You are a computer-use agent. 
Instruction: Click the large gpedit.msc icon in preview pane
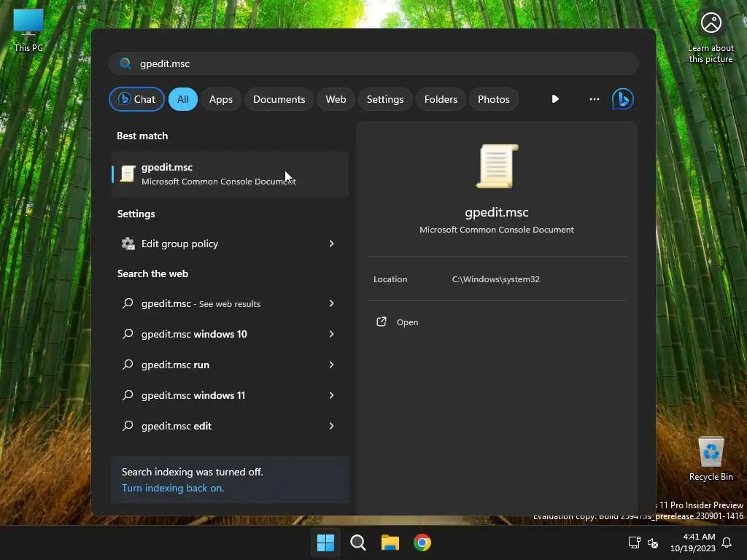pos(497,166)
